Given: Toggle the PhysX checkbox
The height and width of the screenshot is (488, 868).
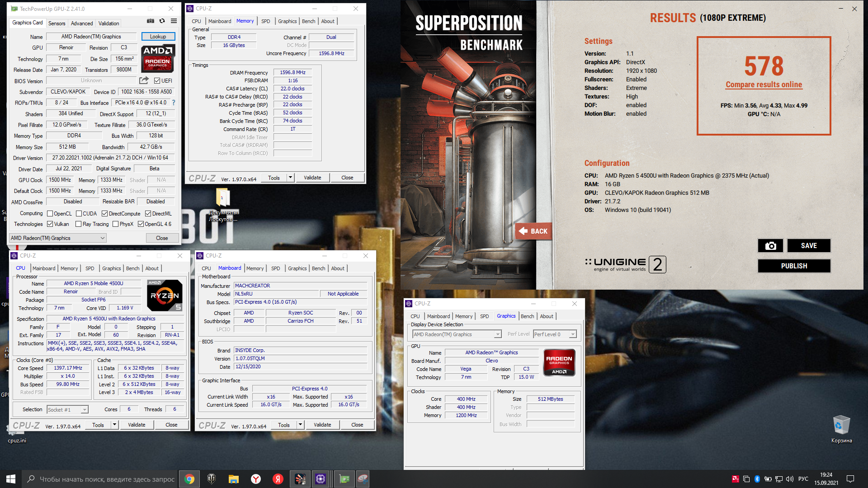Looking at the screenshot, I should [x=115, y=224].
